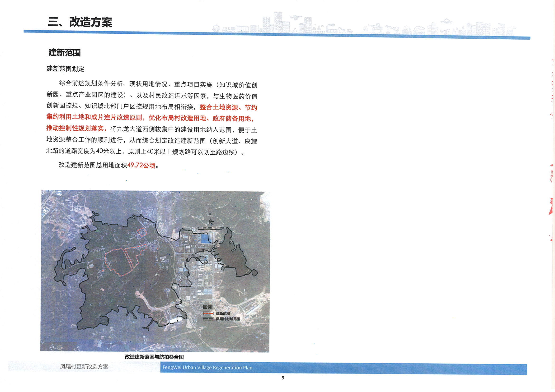
Task: Click the red dashed 建新范围 legend swatch
Action: click(x=208, y=314)
